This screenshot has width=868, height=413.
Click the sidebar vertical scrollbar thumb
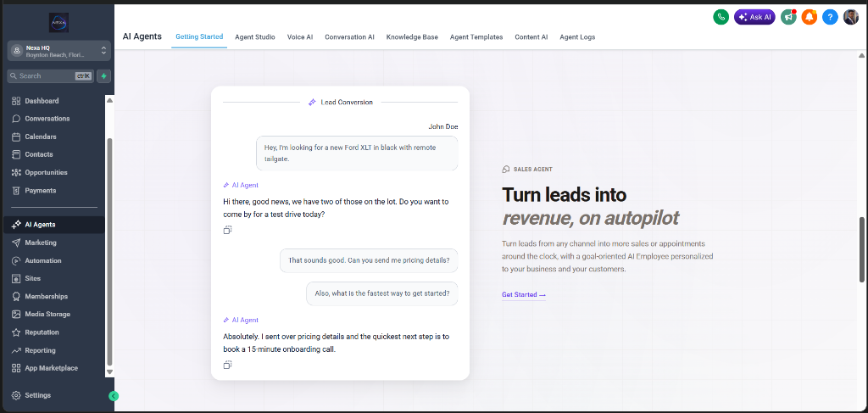click(109, 252)
